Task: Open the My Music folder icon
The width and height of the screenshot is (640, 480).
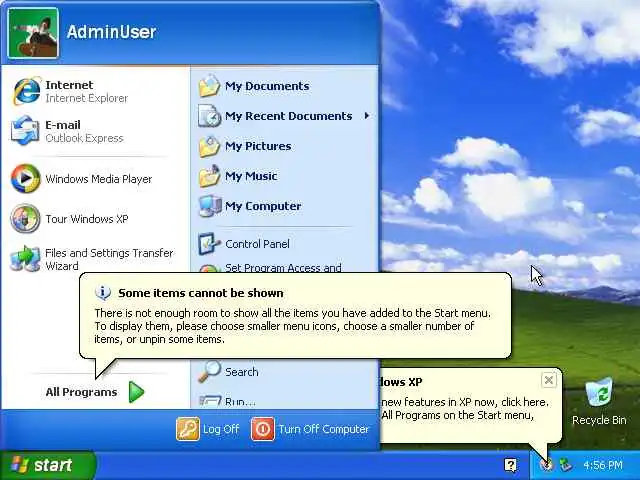Action: (209, 176)
